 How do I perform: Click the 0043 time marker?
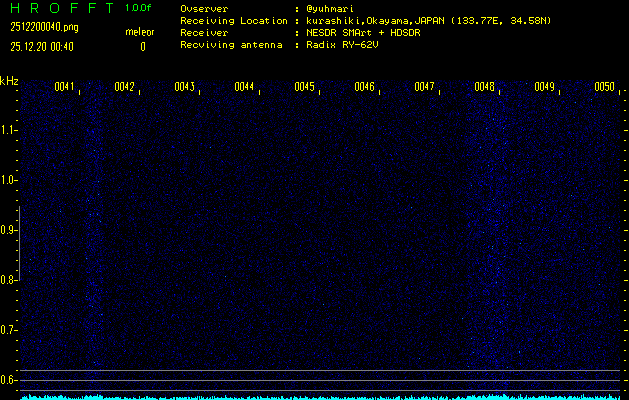click(185, 87)
